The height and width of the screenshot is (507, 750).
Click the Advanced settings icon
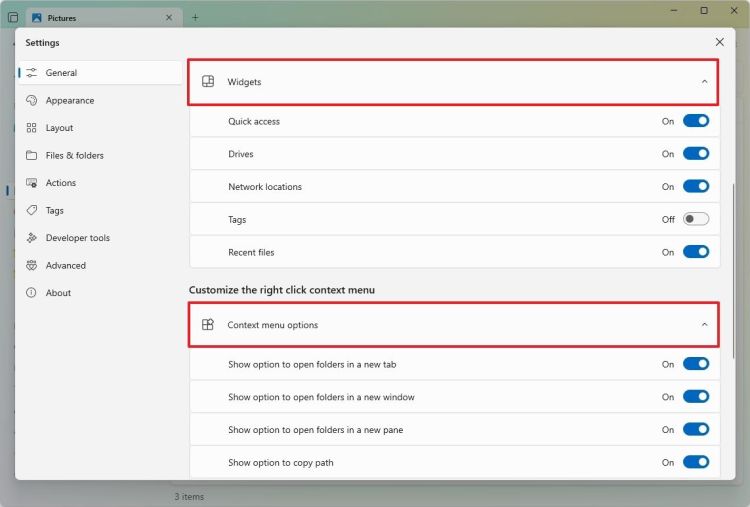pyautogui.click(x=32, y=265)
